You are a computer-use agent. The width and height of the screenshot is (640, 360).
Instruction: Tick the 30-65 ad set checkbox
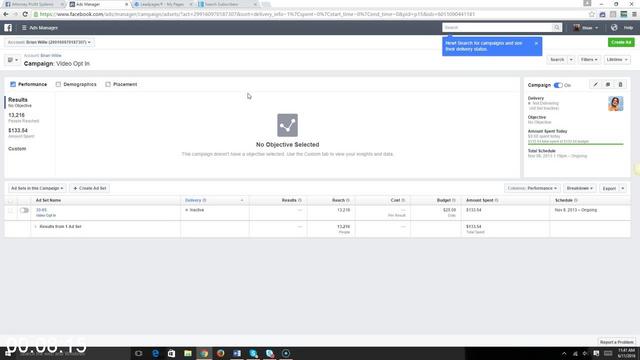pos(11,211)
